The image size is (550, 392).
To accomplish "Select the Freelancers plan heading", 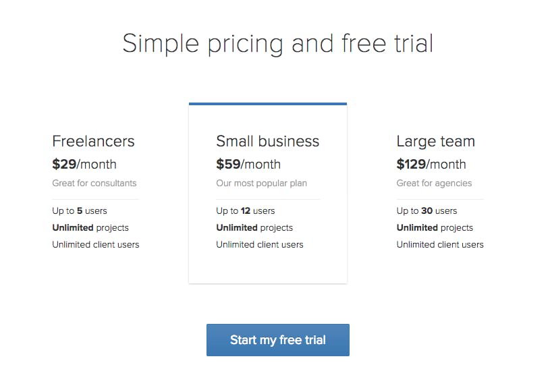I will (x=93, y=142).
